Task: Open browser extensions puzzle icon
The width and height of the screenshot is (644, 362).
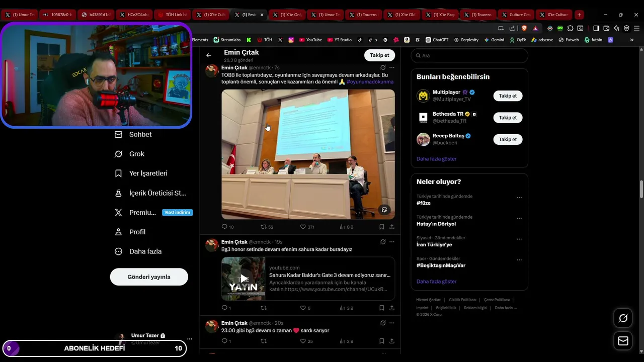Action: click(x=570, y=28)
